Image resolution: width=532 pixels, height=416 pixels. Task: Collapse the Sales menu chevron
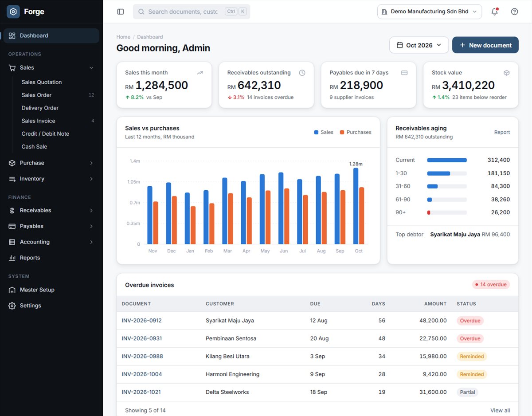91,68
